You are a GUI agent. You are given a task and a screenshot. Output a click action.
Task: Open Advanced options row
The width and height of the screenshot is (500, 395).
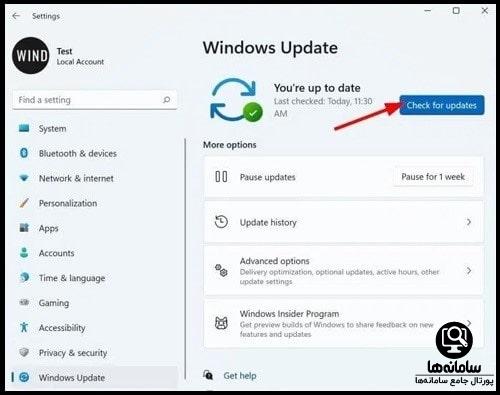(344, 271)
